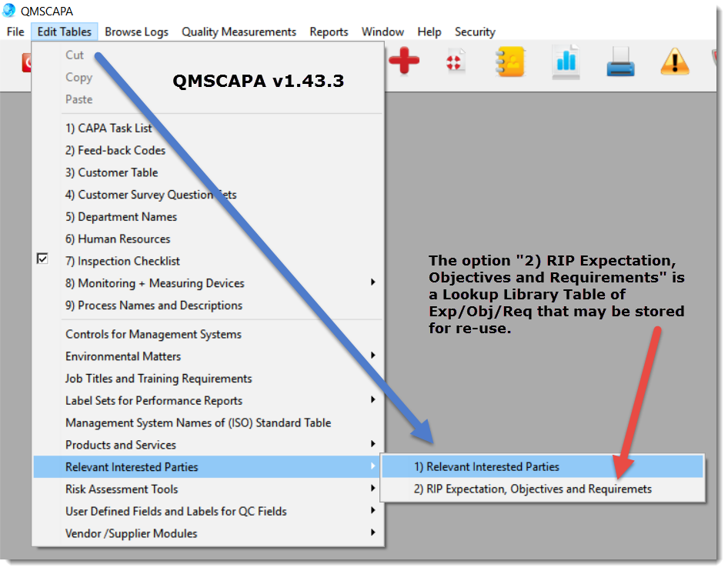Choose RIP Expectation, Objectives and Requiremets
This screenshot has width=728, height=571.
[533, 489]
